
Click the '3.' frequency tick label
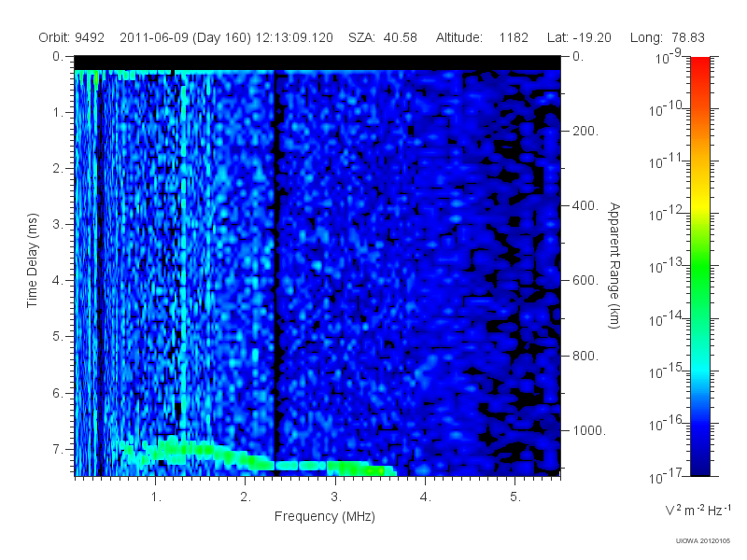[336, 497]
